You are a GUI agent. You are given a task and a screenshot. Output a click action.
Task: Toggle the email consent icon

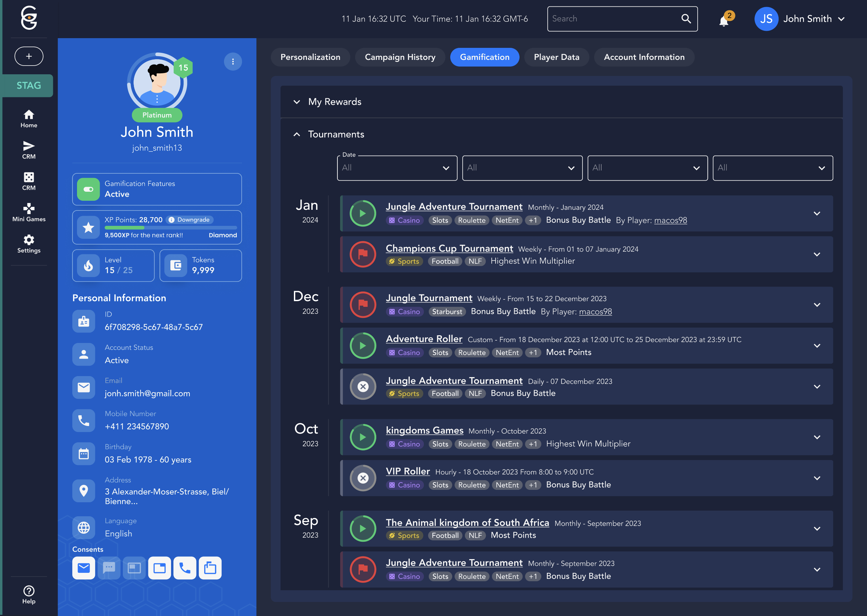point(83,567)
